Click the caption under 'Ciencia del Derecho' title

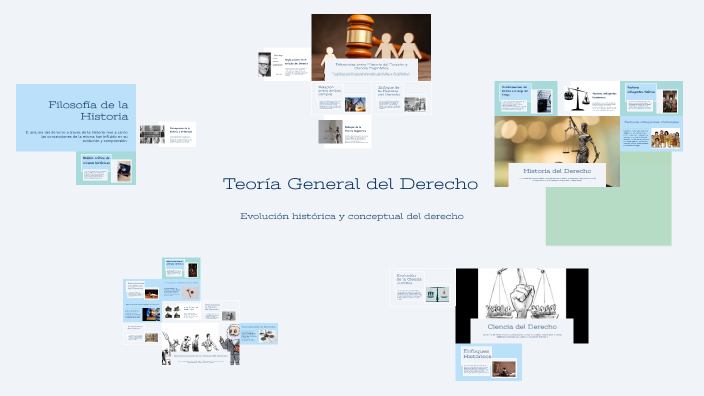pos(522,335)
